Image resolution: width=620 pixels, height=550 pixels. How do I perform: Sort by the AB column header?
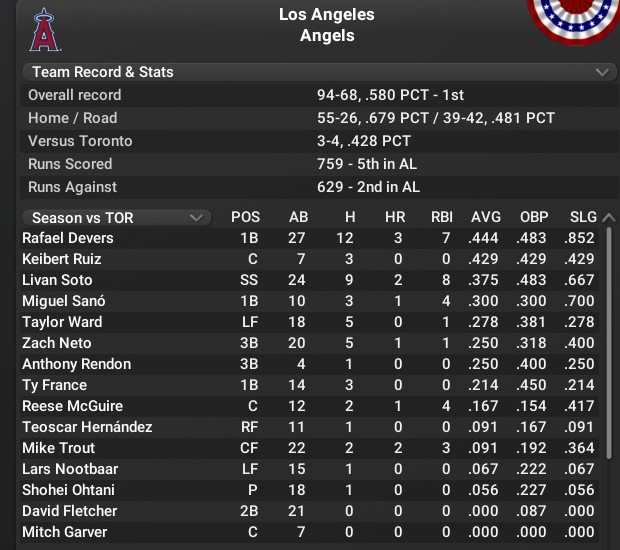pos(298,217)
